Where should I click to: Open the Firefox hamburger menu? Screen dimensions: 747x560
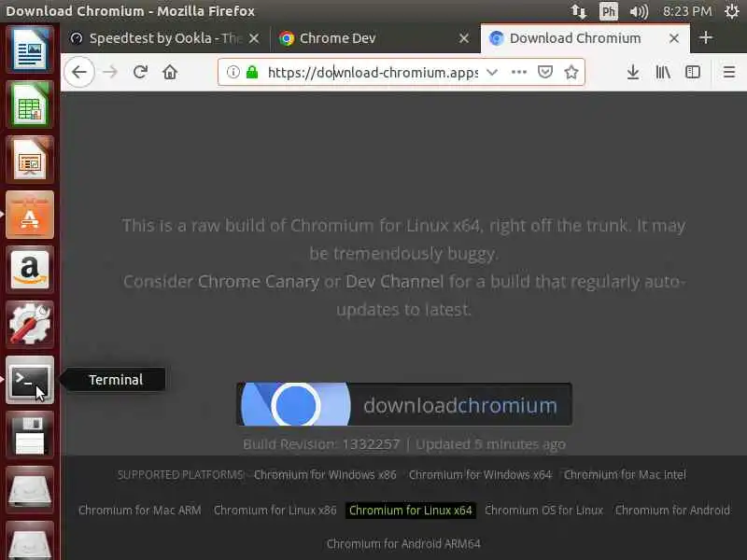(729, 72)
